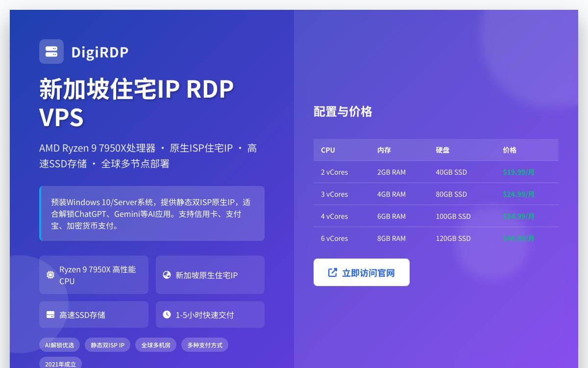
Task: Click the 全球多机房 tag
Action: coord(155,345)
